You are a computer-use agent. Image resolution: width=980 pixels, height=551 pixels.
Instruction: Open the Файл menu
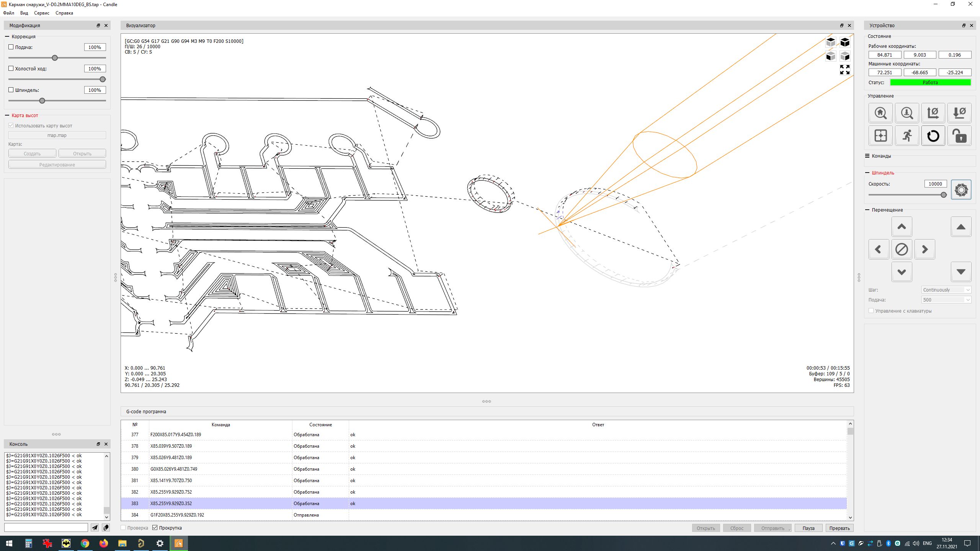coord(8,13)
